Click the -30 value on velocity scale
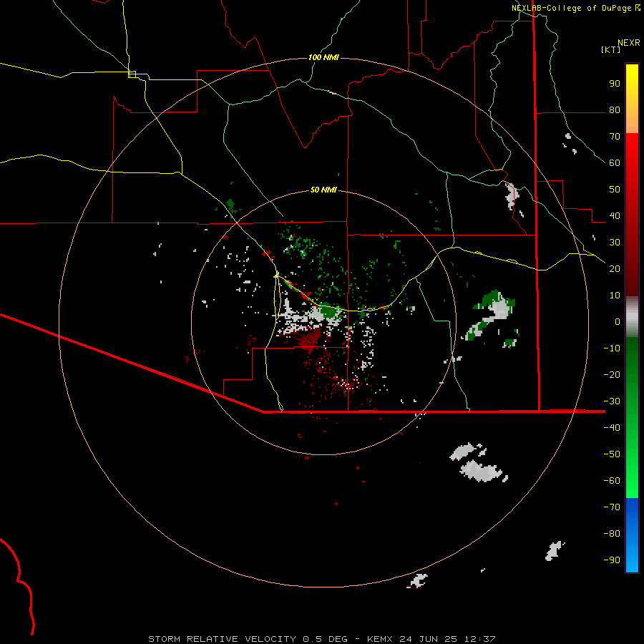The width and height of the screenshot is (644, 644). coord(612,401)
